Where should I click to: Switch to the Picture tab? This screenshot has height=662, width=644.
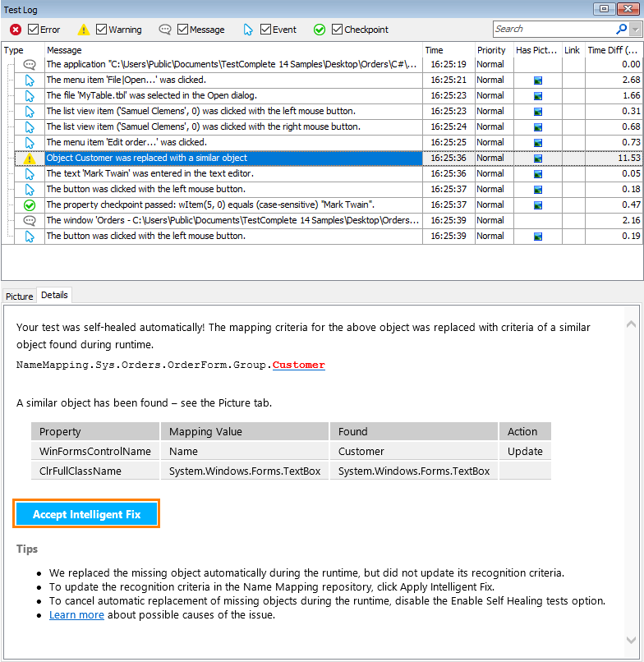point(20,297)
